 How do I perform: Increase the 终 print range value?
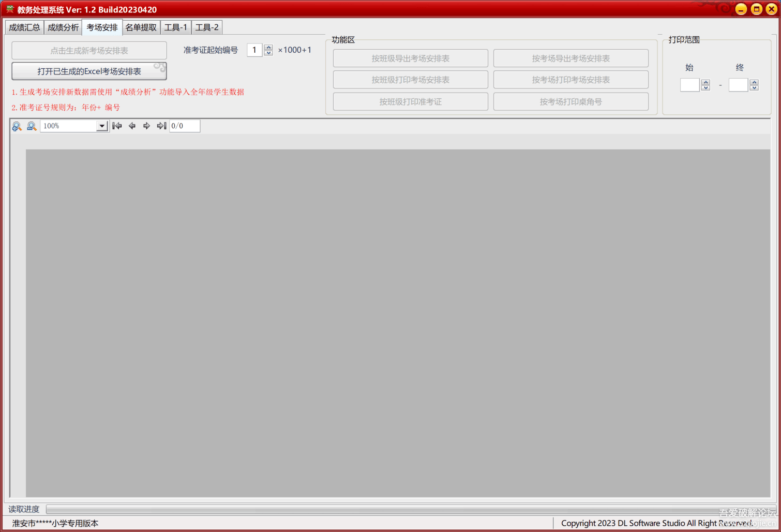click(754, 82)
